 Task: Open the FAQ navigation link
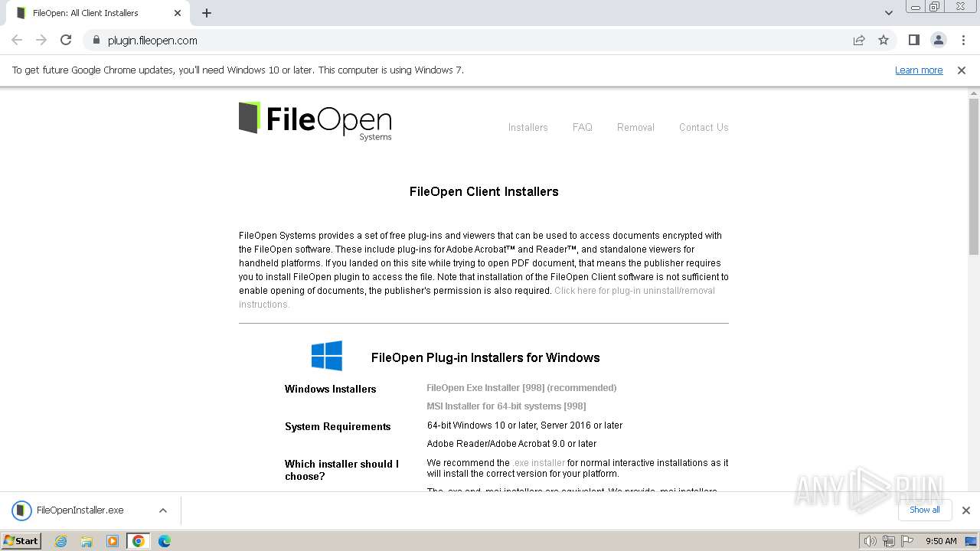[583, 128]
